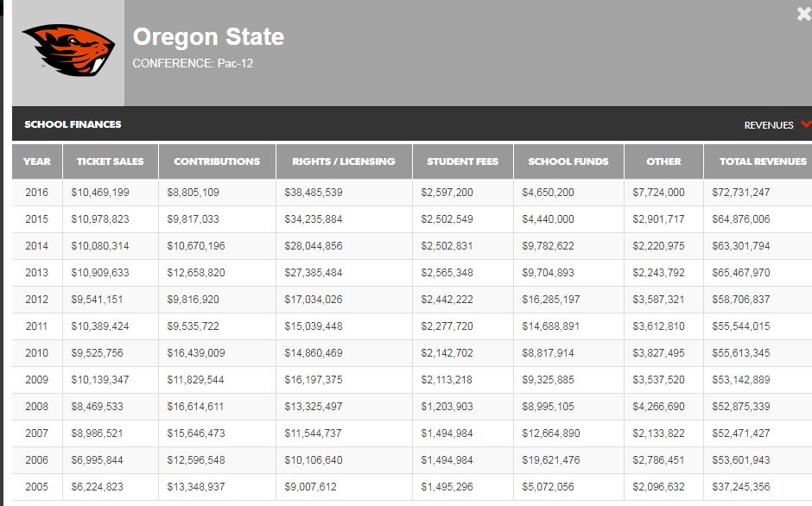Screen dimensions: 812x506
Task: Open the Revenues dropdown arrow
Action: pyautogui.click(x=806, y=124)
